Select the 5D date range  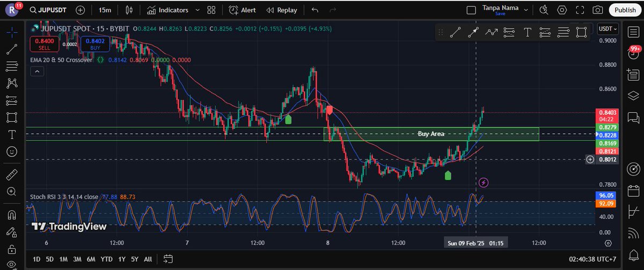coord(49,259)
